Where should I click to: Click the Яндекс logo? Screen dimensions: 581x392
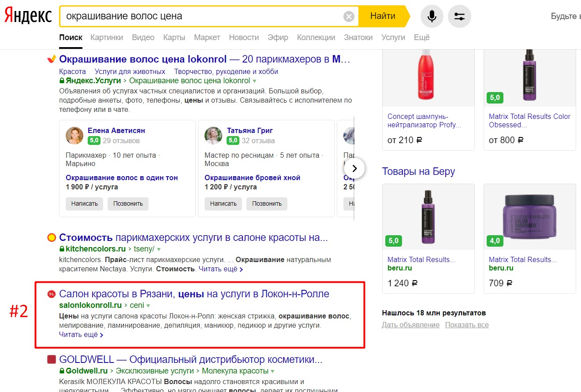coord(28,16)
